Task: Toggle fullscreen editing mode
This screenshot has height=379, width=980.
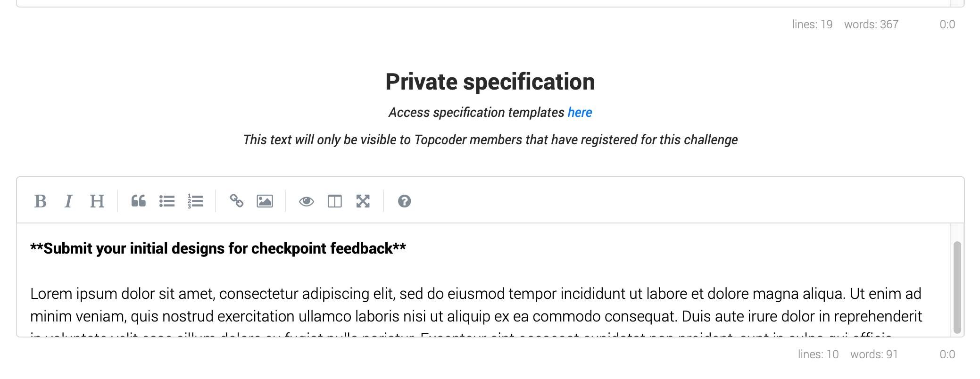Action: coord(363,201)
